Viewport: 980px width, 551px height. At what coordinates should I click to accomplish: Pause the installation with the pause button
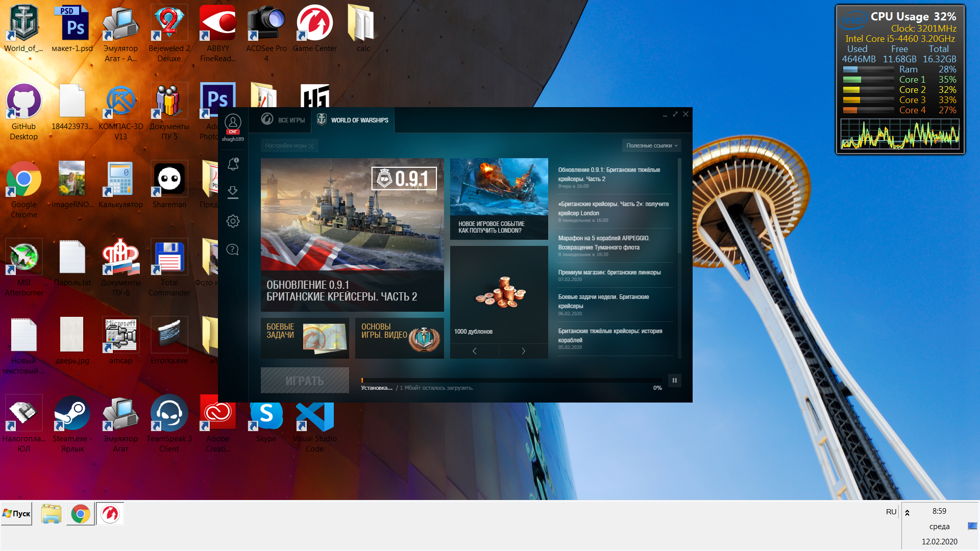coord(674,380)
